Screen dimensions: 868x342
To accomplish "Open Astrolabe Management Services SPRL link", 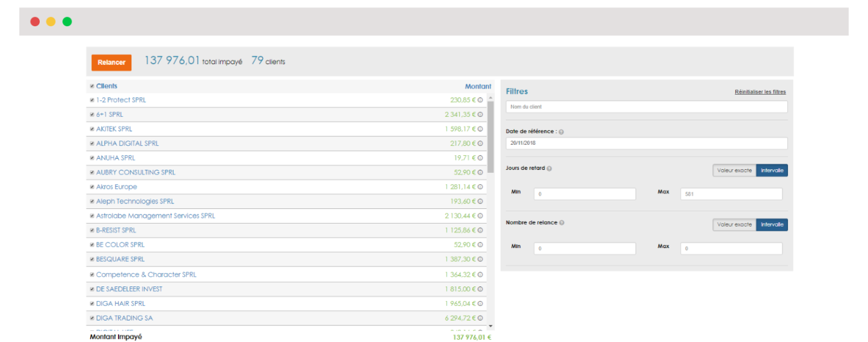I will click(155, 216).
